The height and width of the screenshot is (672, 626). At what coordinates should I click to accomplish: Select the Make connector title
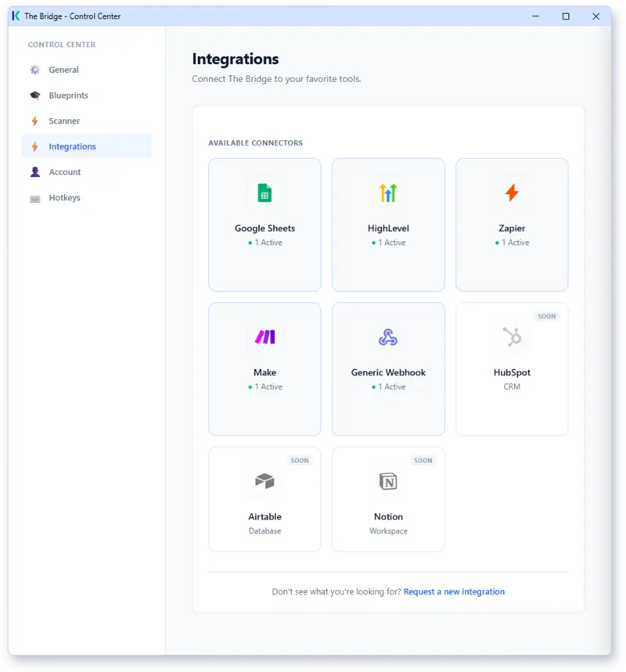coord(264,372)
